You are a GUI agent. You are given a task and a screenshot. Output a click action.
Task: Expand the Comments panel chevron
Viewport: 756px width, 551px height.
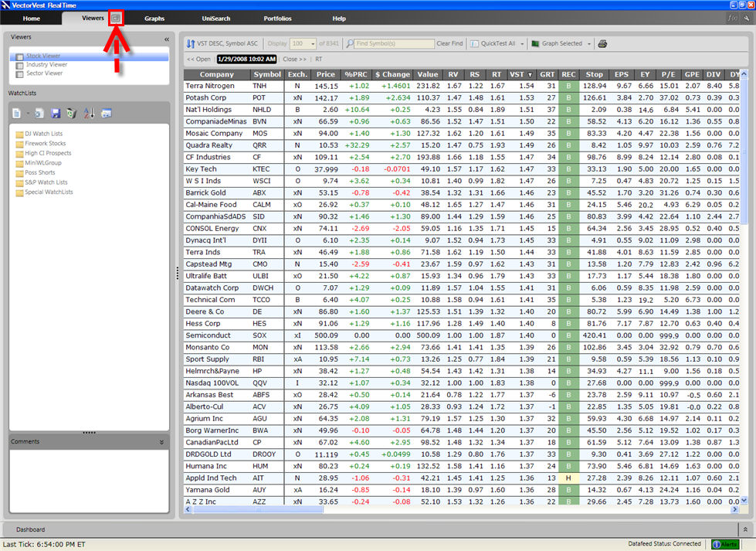pos(161,442)
